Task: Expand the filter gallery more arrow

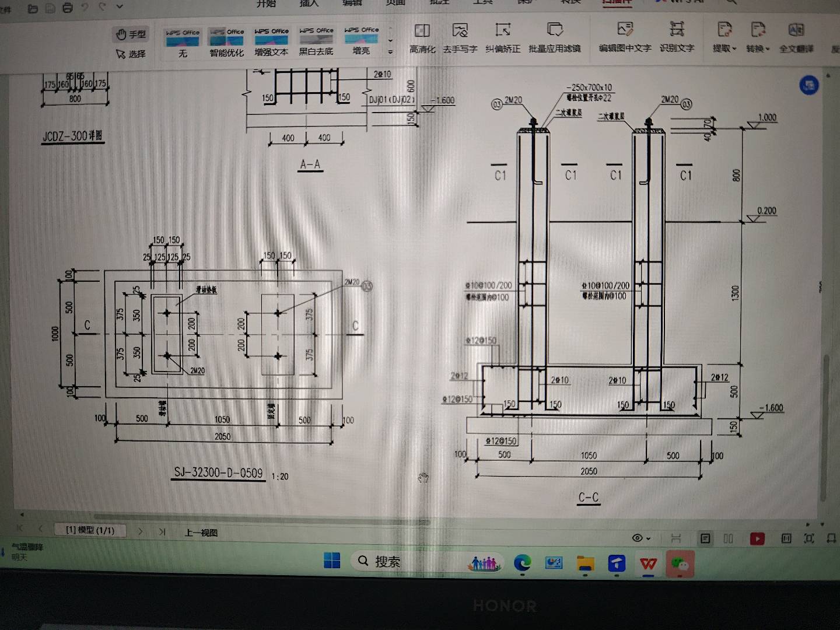Action: (x=390, y=51)
